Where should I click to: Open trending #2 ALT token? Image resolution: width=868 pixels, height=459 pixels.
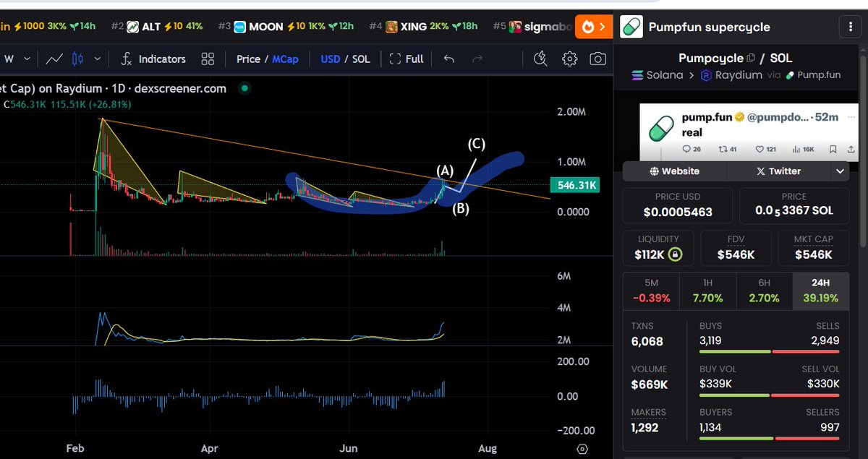156,27
